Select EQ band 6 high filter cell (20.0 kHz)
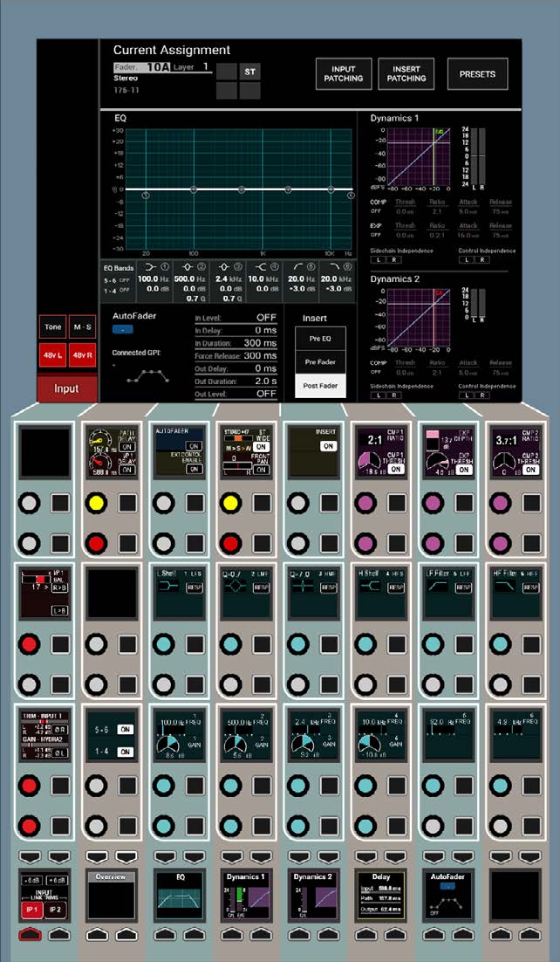 tap(337, 282)
